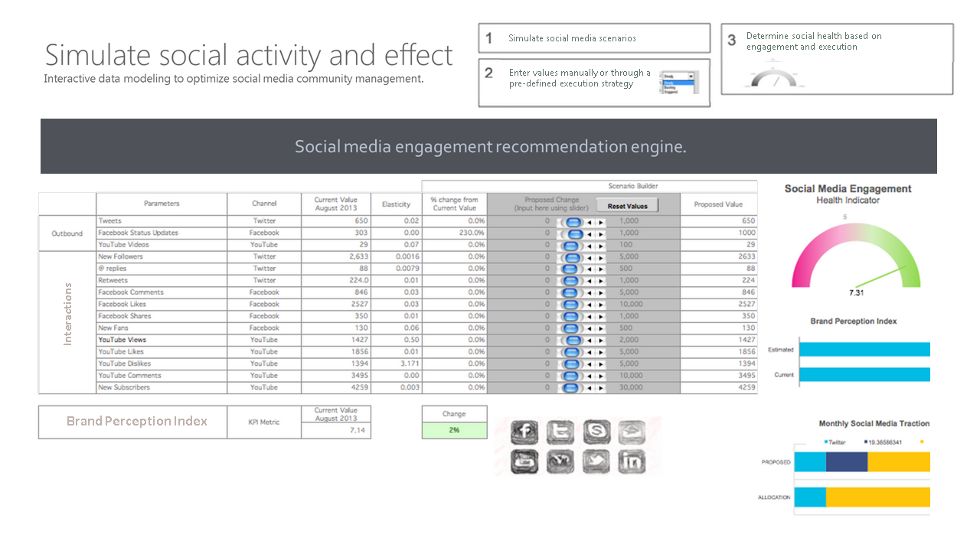Increase Facebook Status Updates with right arrow
Screen dimensions: 980x551
click(x=601, y=233)
